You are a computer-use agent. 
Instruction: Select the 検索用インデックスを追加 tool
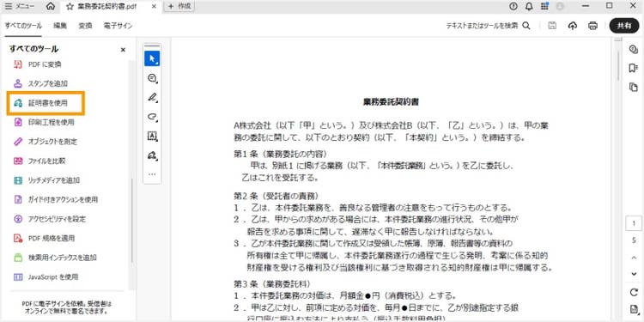click(x=55, y=258)
